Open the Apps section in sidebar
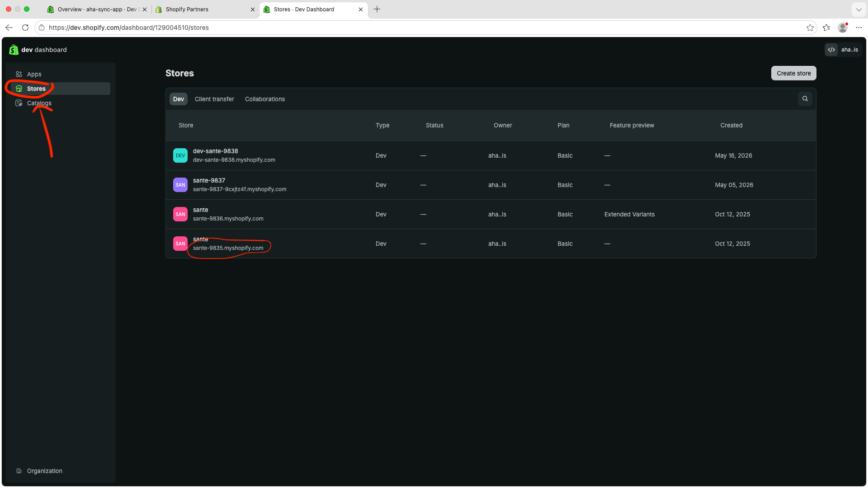This screenshot has height=488, width=868. click(x=60, y=74)
